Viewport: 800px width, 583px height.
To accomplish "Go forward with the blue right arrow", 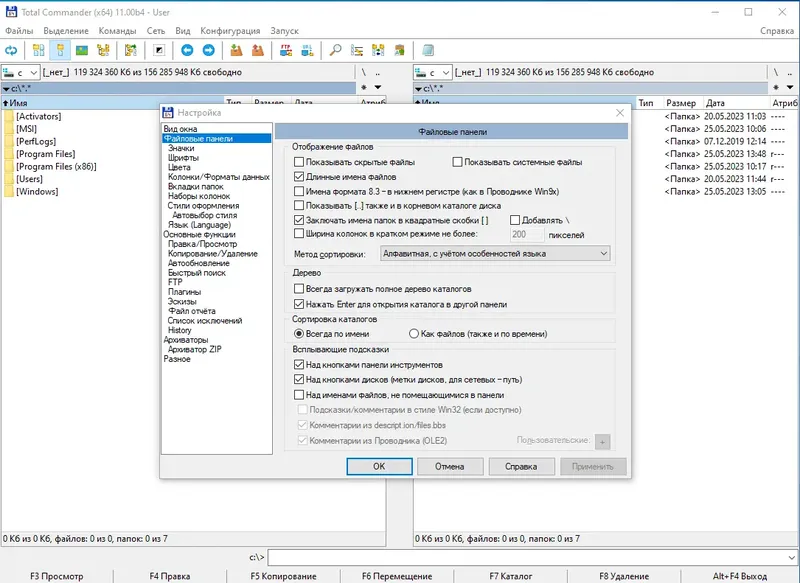I will (209, 50).
